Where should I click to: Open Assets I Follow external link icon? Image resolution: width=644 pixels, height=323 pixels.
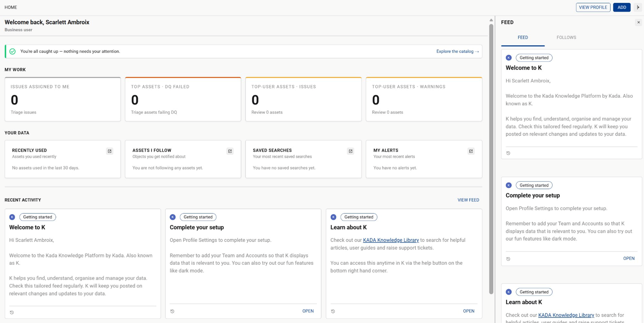tap(230, 151)
